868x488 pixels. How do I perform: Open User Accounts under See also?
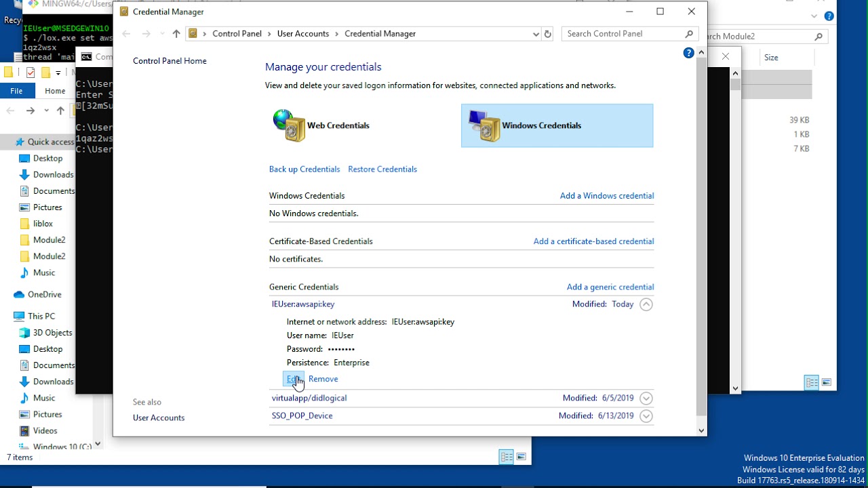tap(159, 418)
